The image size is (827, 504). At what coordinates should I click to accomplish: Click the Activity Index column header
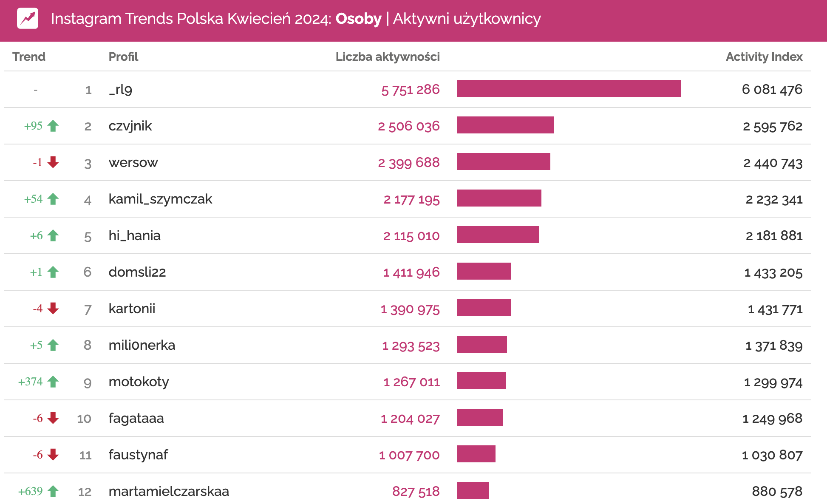pyautogui.click(x=764, y=57)
